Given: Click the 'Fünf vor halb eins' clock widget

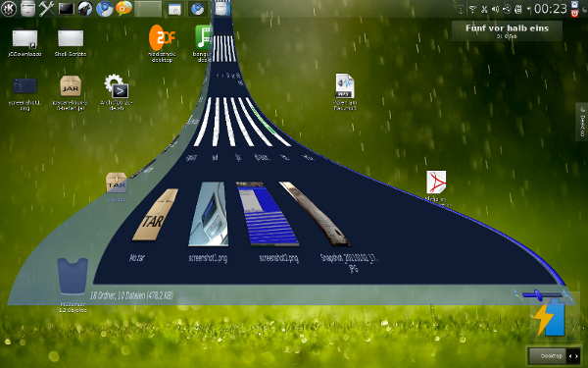Looking at the screenshot, I should point(507,30).
